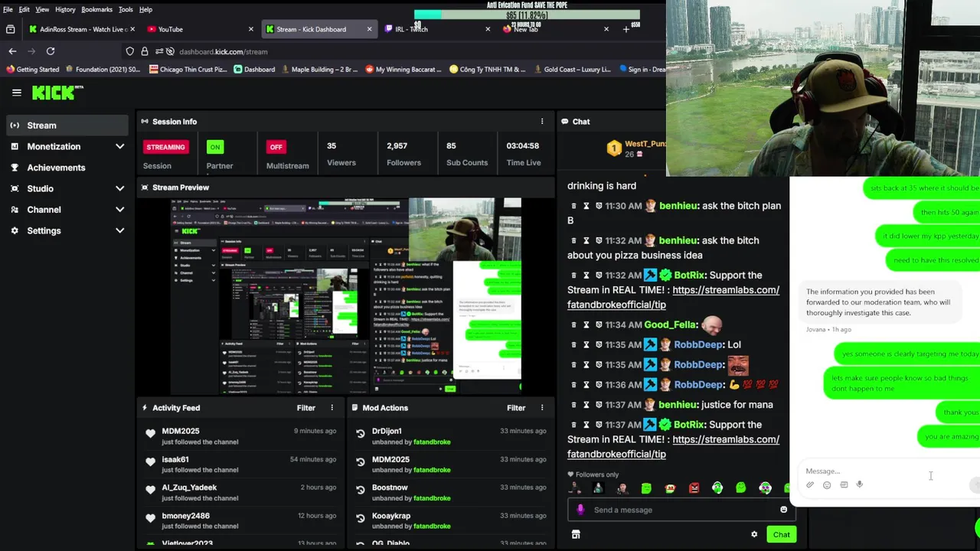Image resolution: width=980 pixels, height=551 pixels.
Task: Open chat settings gear icon
Action: coord(754,535)
